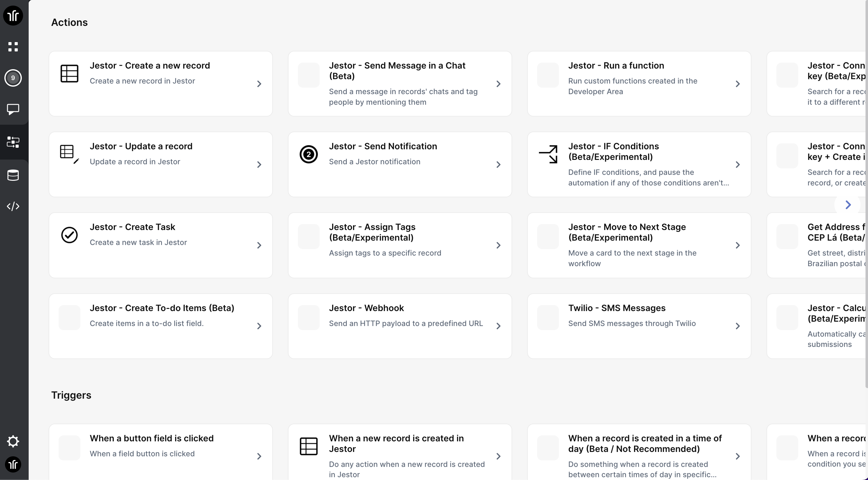Select the automations workflow sidebar icon
Viewport: 868px width, 480px height.
click(x=13, y=142)
